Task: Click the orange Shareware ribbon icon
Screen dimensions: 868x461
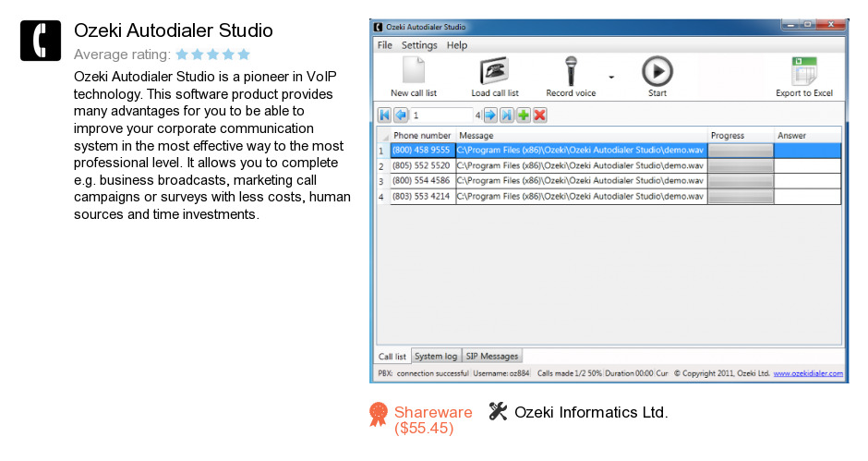Action: (378, 415)
